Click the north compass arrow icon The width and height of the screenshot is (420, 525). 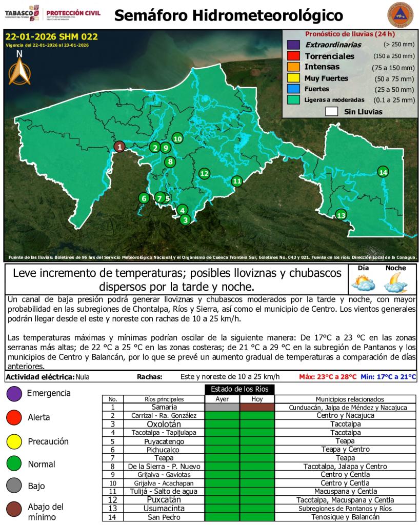coord(20,70)
